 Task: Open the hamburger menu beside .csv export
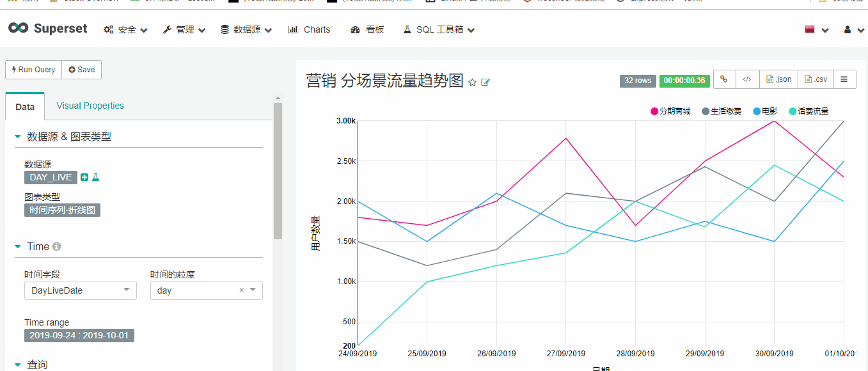pos(844,79)
